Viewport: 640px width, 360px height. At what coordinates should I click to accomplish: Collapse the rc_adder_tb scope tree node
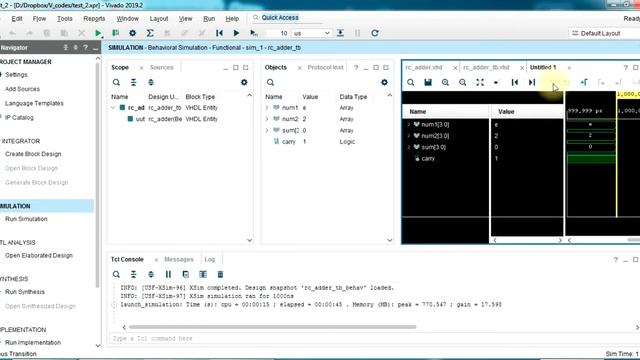(113, 108)
